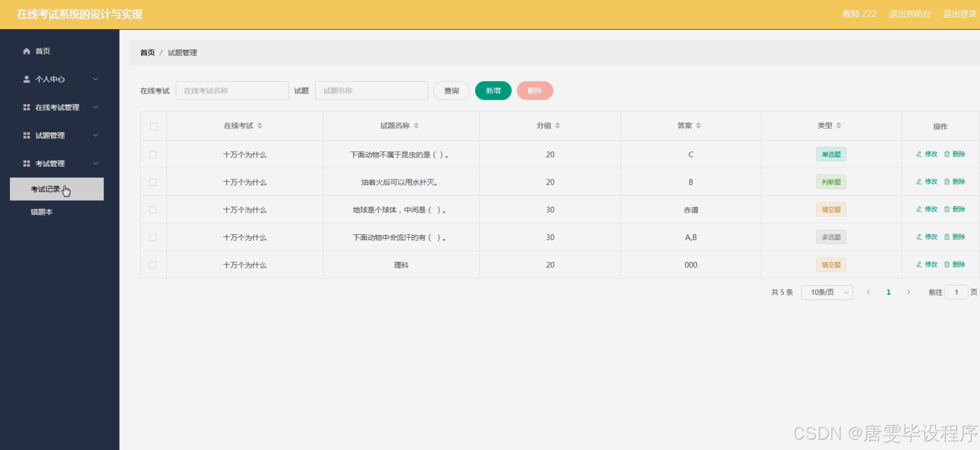Click 首页 in the breadcrumb
This screenshot has width=980, height=450.
tap(148, 52)
